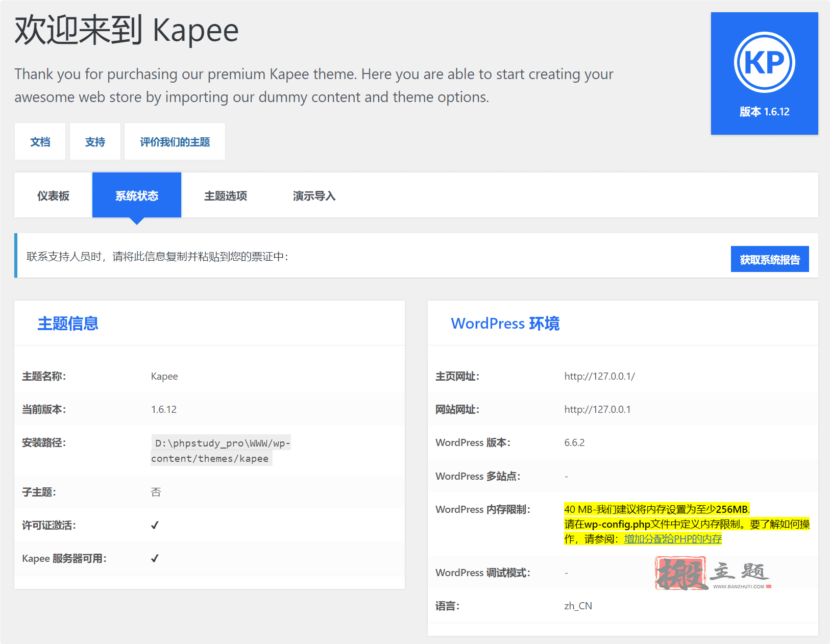Select the 系统状态 tab
Image resolution: width=830 pixels, height=644 pixels.
[137, 195]
